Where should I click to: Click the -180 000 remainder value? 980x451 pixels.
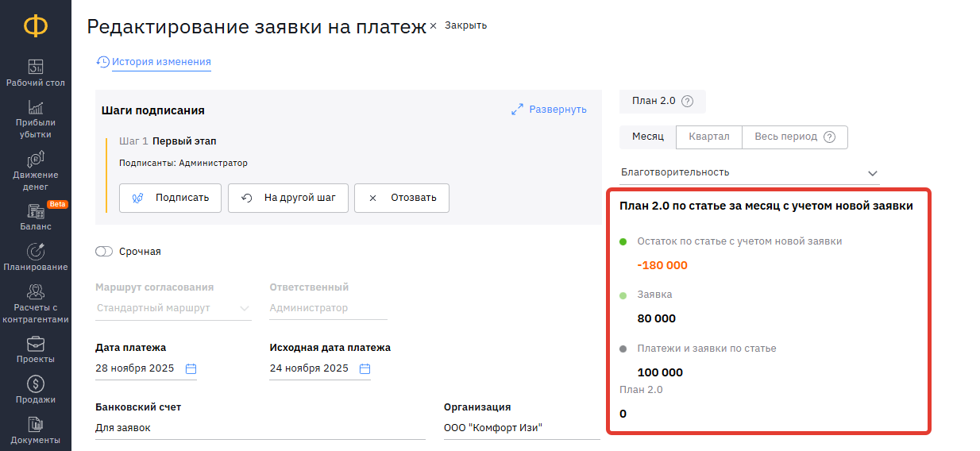point(662,265)
